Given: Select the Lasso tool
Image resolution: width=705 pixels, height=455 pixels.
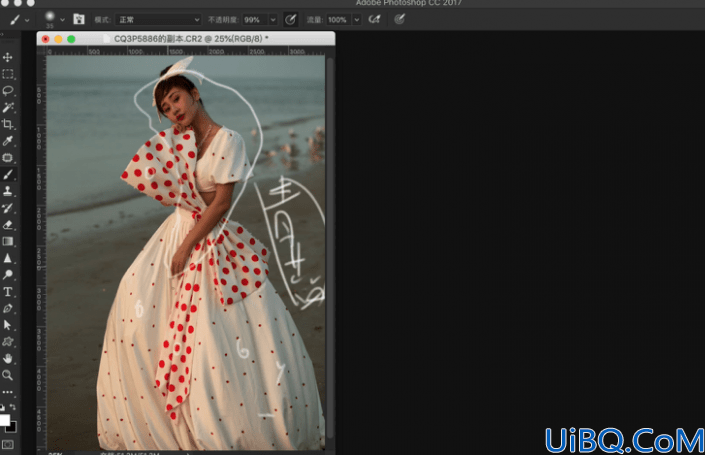Looking at the screenshot, I should (8, 90).
